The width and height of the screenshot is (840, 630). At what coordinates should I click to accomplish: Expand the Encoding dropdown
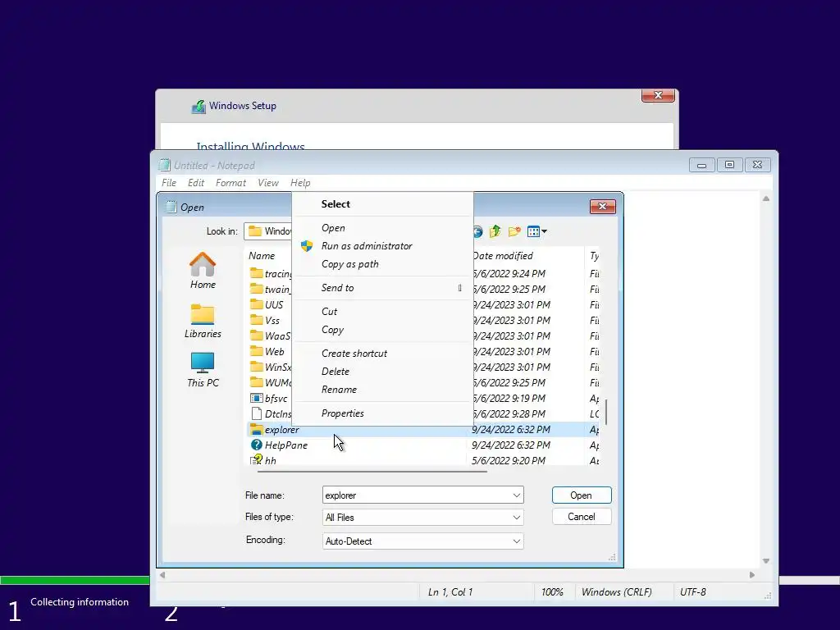(517, 541)
